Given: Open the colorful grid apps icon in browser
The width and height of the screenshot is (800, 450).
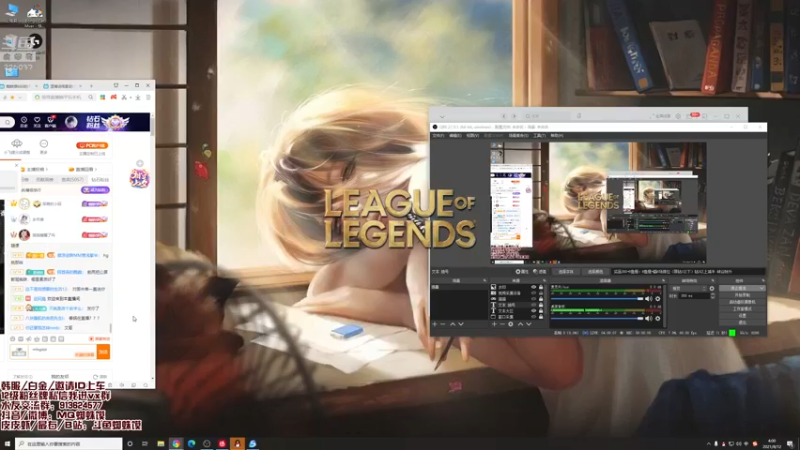Looking at the screenshot, I should [103, 97].
